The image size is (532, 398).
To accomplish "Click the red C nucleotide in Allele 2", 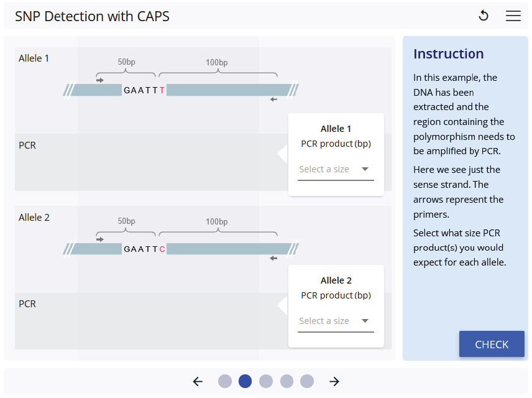I will click(162, 249).
